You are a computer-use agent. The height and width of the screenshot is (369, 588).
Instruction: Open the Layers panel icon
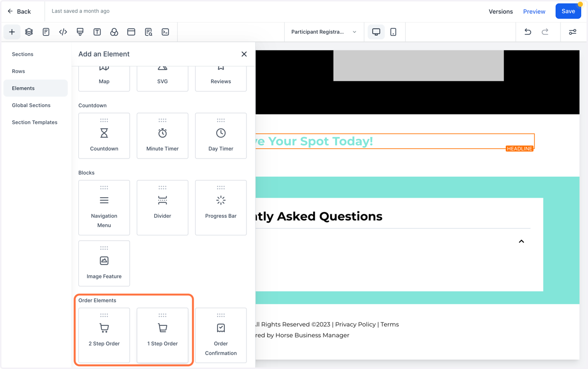[29, 32]
